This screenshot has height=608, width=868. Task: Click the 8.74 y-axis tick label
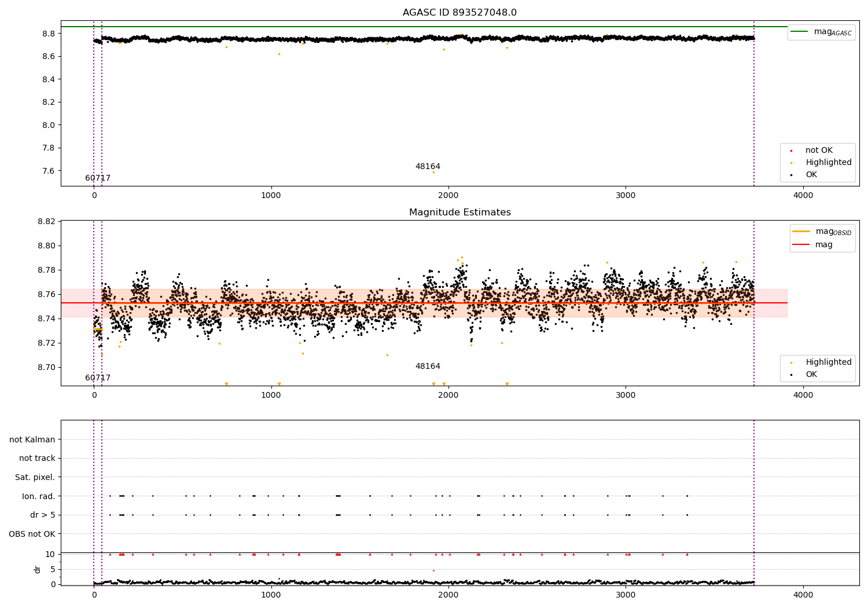[x=47, y=318]
